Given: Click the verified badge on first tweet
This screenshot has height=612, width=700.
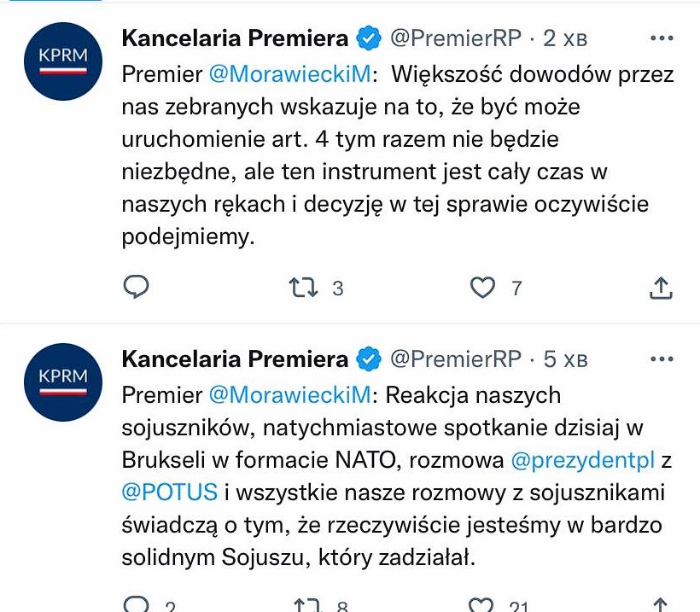Looking at the screenshot, I should coord(369,38).
